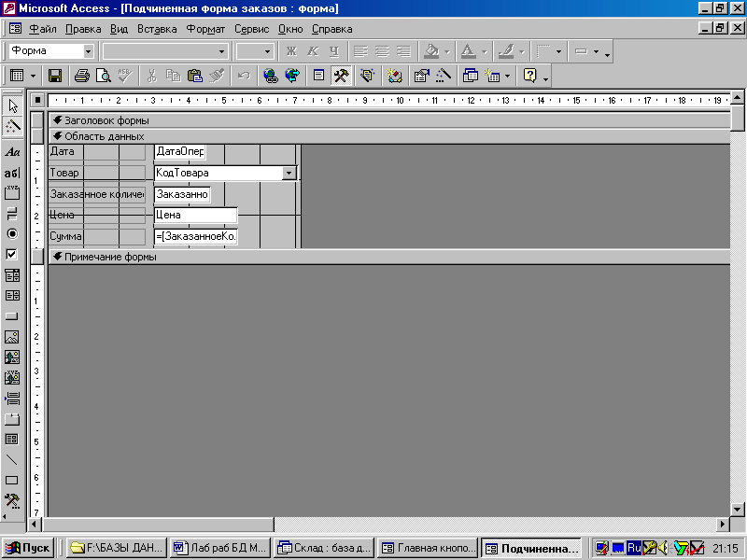Open the Вид menu

pos(119,29)
